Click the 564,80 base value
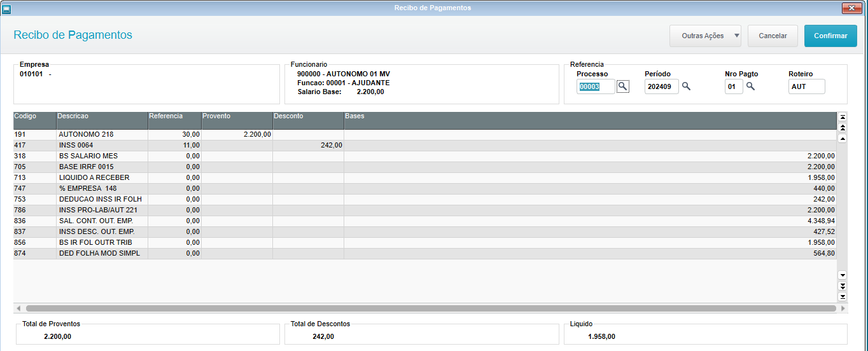This screenshot has width=868, height=351. coord(823,254)
